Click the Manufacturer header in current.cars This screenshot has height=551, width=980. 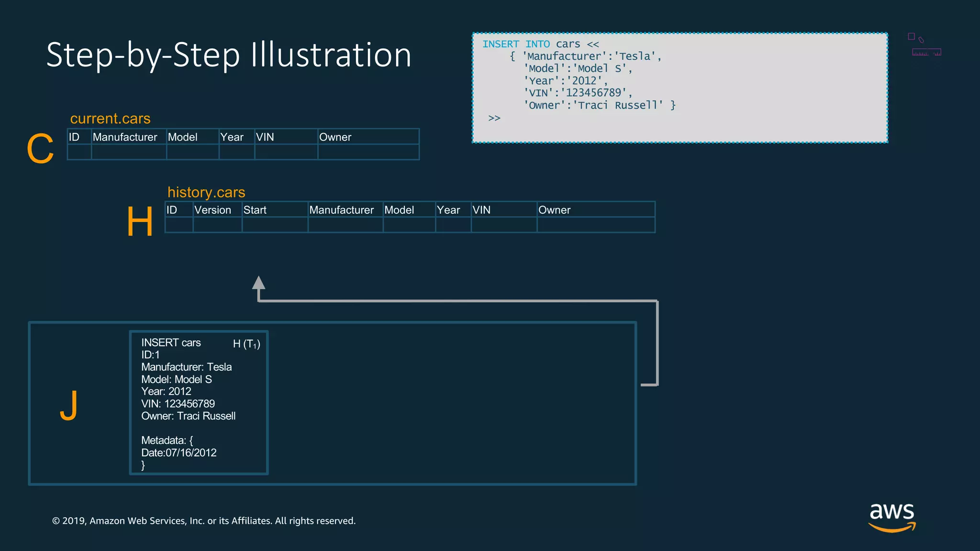point(125,137)
